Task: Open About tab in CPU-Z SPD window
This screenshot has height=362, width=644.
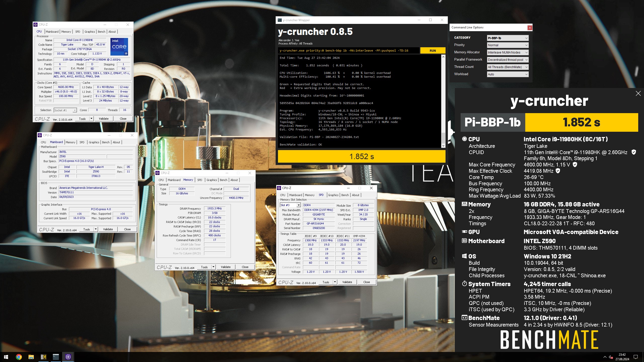Action: tap(355, 195)
